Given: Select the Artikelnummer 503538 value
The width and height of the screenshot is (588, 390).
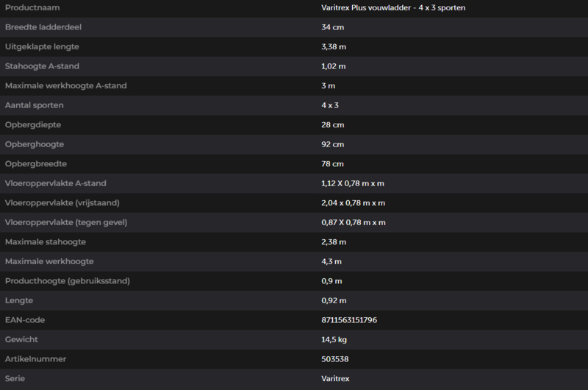Looking at the screenshot, I should click(334, 359).
